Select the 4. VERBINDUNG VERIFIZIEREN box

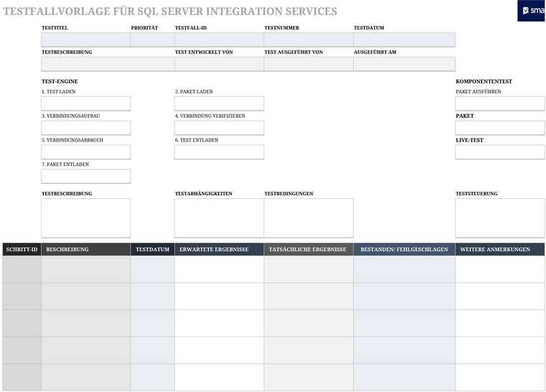(x=219, y=128)
